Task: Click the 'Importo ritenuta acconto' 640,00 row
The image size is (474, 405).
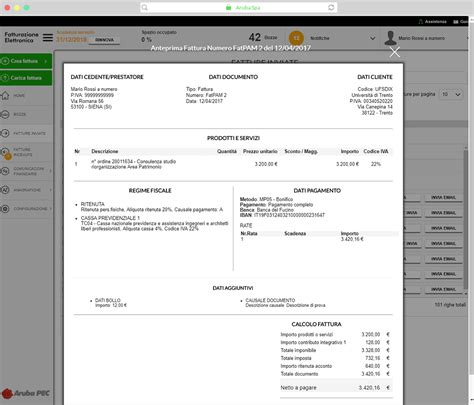Action: coord(335,366)
